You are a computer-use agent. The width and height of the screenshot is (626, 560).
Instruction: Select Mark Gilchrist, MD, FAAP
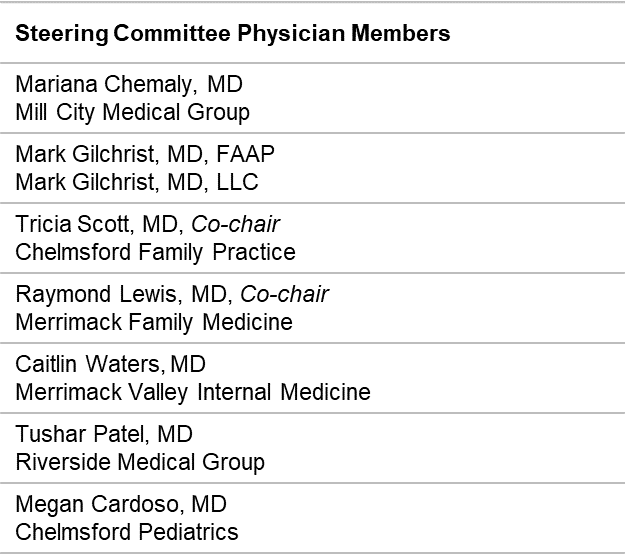[x=145, y=154]
